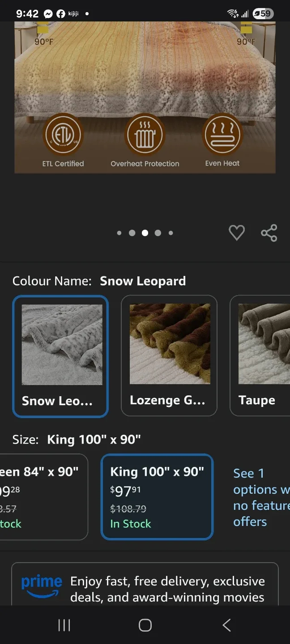
Task: Choose the Queen 84" x 90" size
Action: point(40,496)
